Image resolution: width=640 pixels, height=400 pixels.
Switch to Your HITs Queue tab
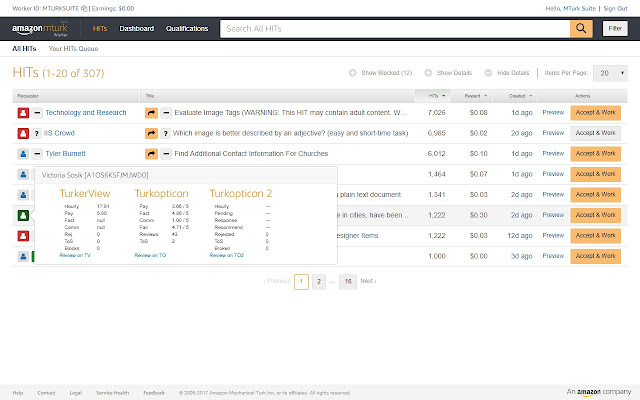[x=74, y=48]
